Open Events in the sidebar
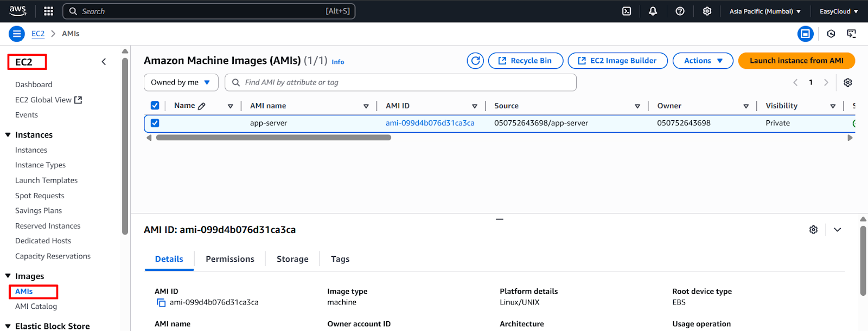 [27, 115]
